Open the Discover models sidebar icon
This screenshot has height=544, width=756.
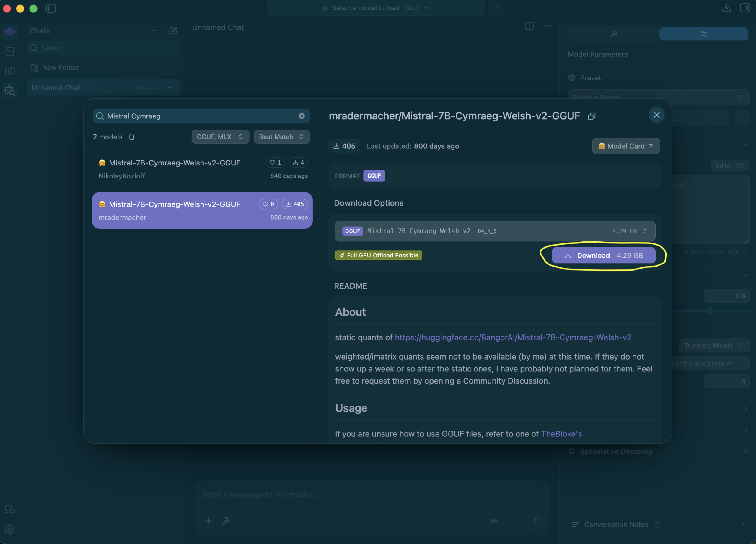coord(10,90)
